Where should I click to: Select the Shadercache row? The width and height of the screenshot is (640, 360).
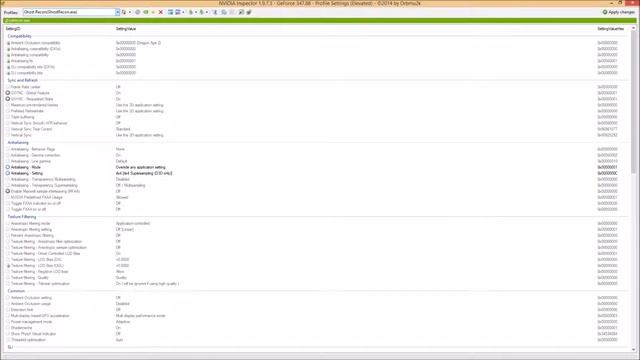pos(317,328)
